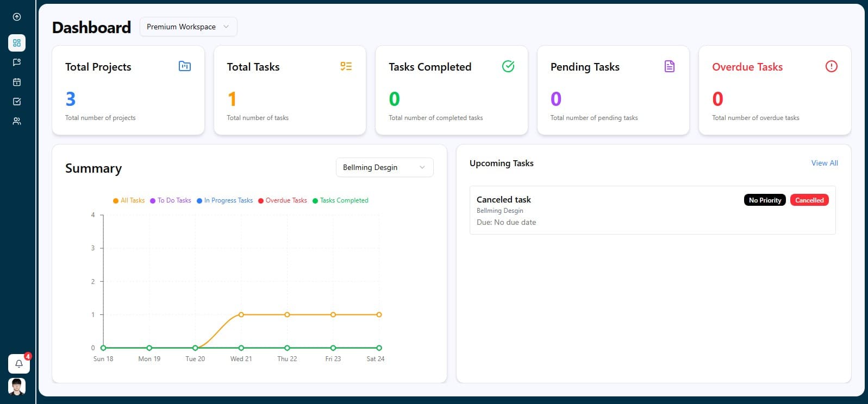Click the Total Projects folder icon
Screen dimensions: 868x404
tap(185, 66)
